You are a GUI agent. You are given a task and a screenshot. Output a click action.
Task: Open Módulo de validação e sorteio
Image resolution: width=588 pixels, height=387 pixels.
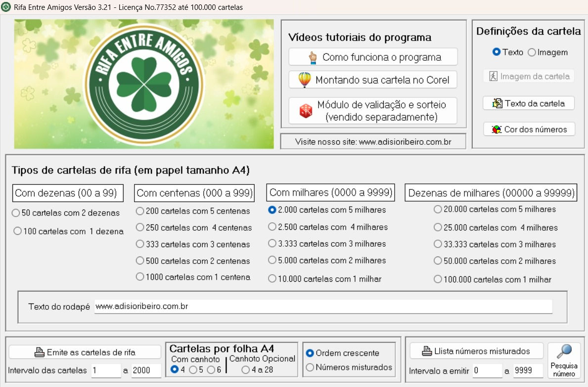click(x=373, y=111)
